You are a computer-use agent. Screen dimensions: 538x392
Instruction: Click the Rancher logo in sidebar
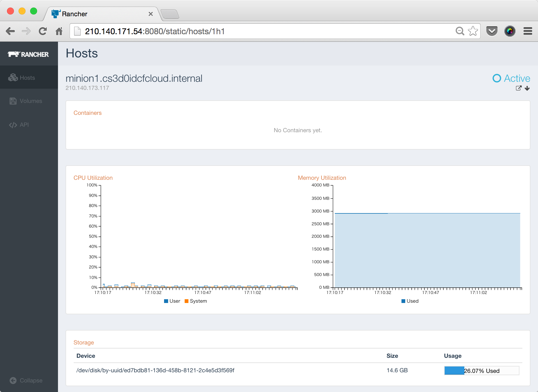click(x=28, y=54)
